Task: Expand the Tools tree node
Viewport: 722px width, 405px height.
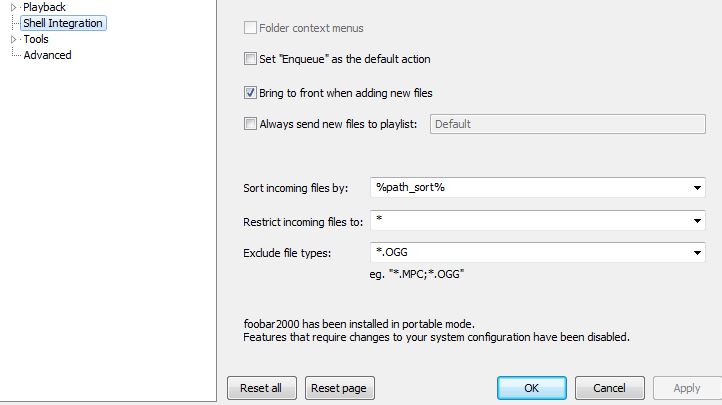Action: pyautogui.click(x=14, y=39)
